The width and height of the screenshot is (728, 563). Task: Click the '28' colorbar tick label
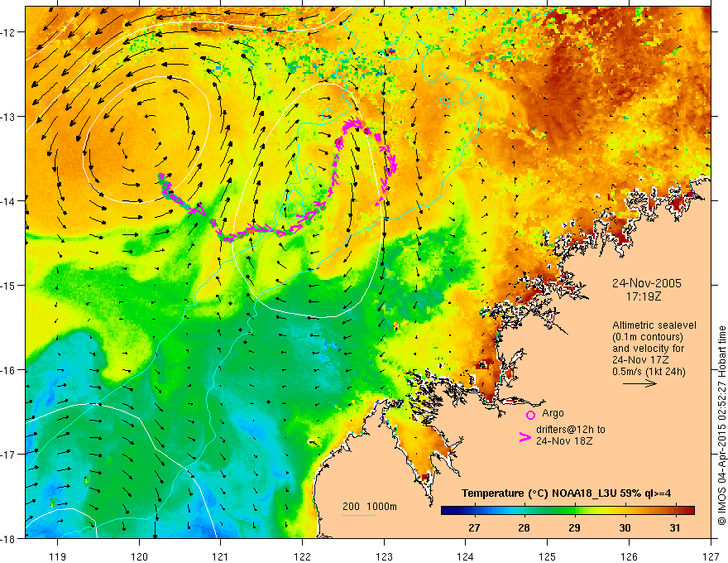coord(524,527)
